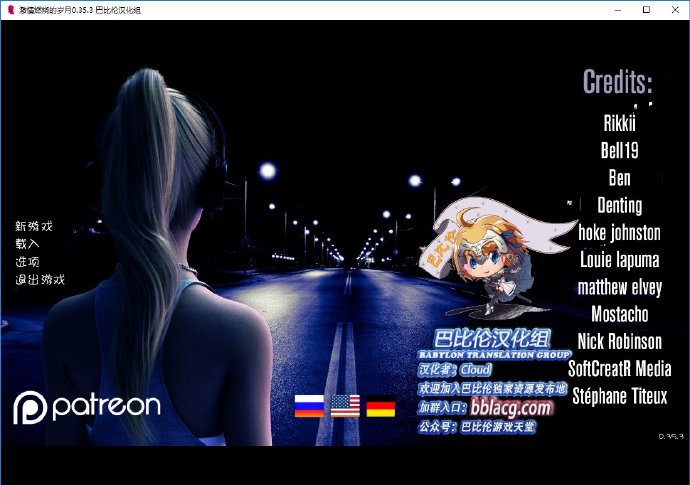This screenshot has width=690, height=485.
Task: Click the credit name Louie lapuma
Action: [620, 260]
